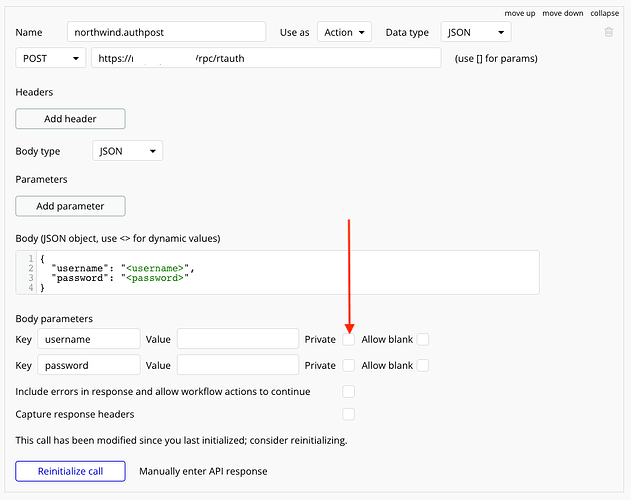Open the Use as Action dropdown

(344, 32)
